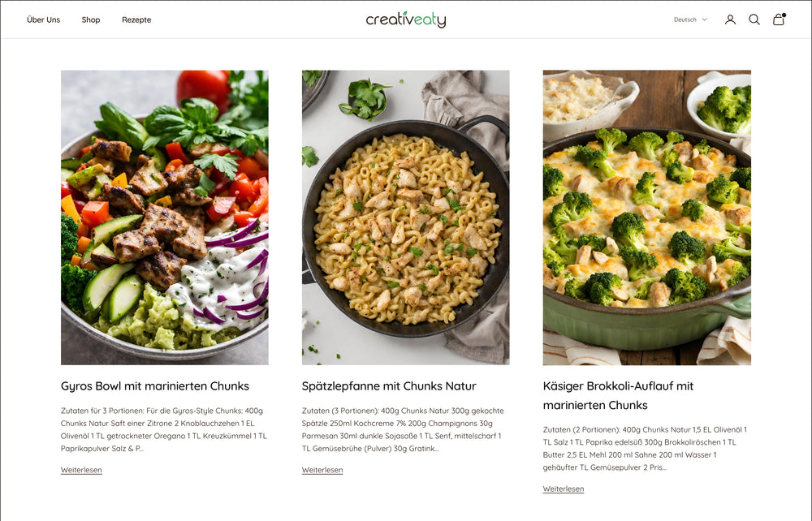Click Weiterlesen under Gyros Bowl recipe
812x521 pixels.
tap(81, 470)
